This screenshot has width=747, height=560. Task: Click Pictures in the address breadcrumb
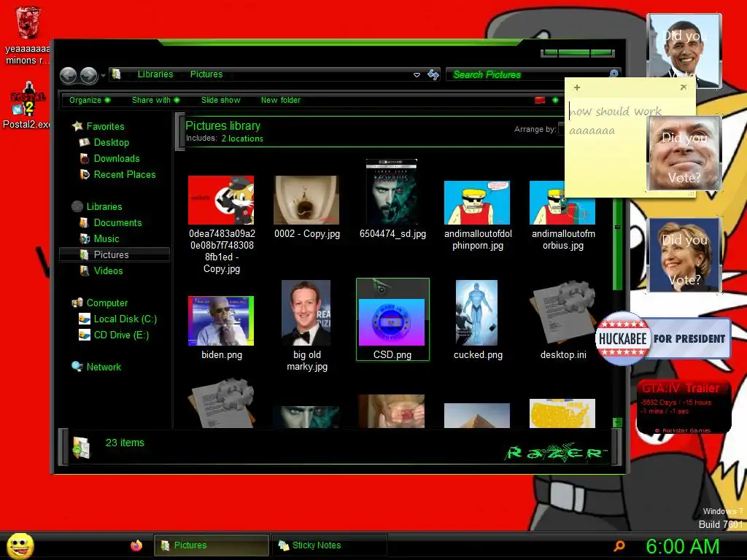click(206, 74)
